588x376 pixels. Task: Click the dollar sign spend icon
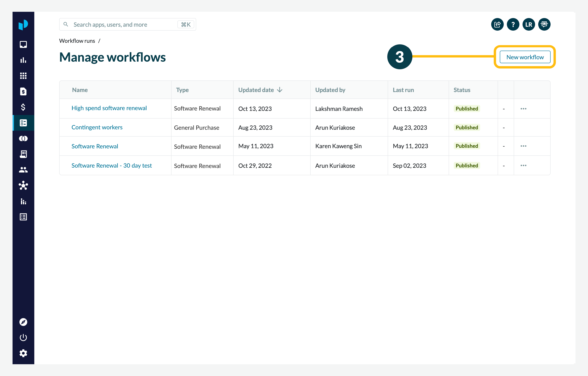pos(23,107)
